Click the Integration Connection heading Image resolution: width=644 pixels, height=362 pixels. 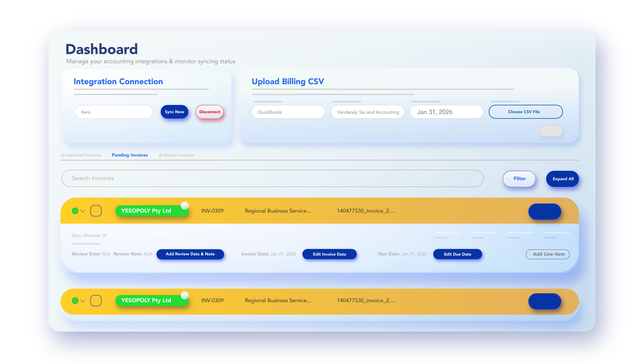[118, 81]
